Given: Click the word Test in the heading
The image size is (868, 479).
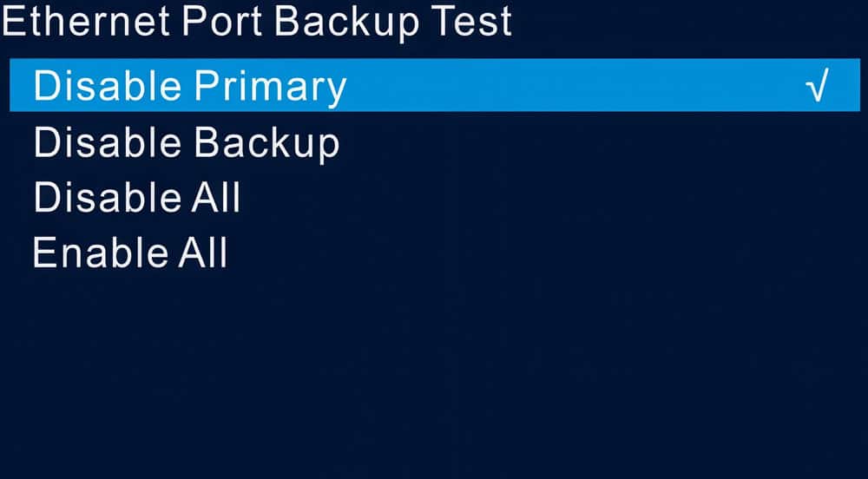Looking at the screenshot, I should click(471, 21).
